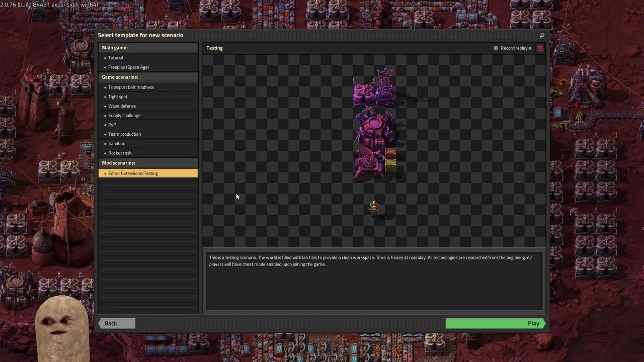Select Editor Extensions/Testing scenario
This screenshot has height=362, width=644.
click(148, 173)
